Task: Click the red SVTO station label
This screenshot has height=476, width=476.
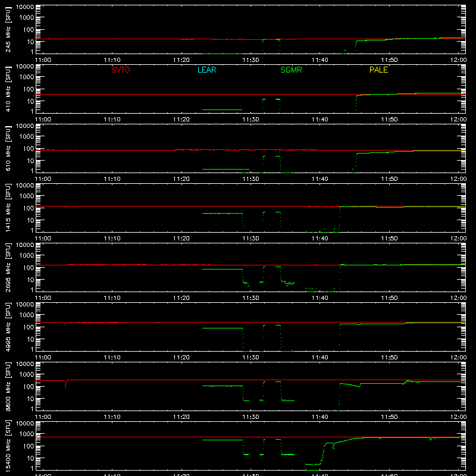Action: point(121,70)
